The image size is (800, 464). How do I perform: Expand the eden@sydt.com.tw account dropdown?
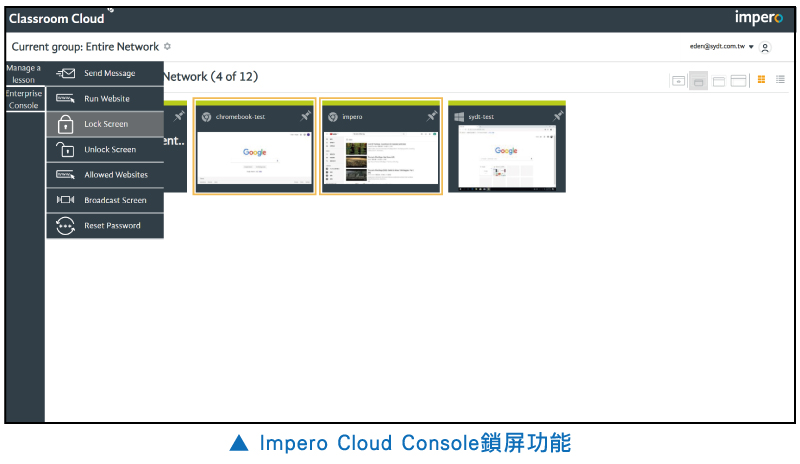coord(751,47)
